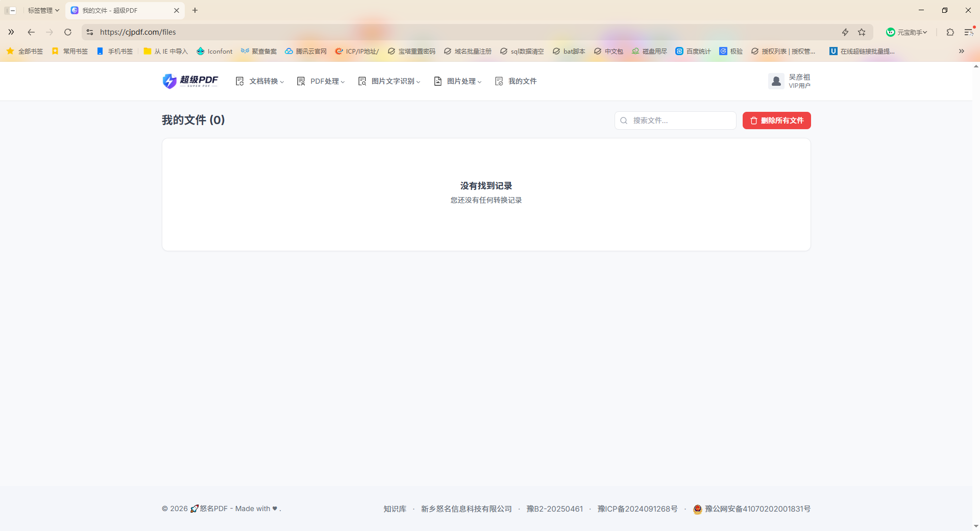This screenshot has height=531, width=980.
Task: Open the Iconfont bookmark
Action: click(x=214, y=51)
